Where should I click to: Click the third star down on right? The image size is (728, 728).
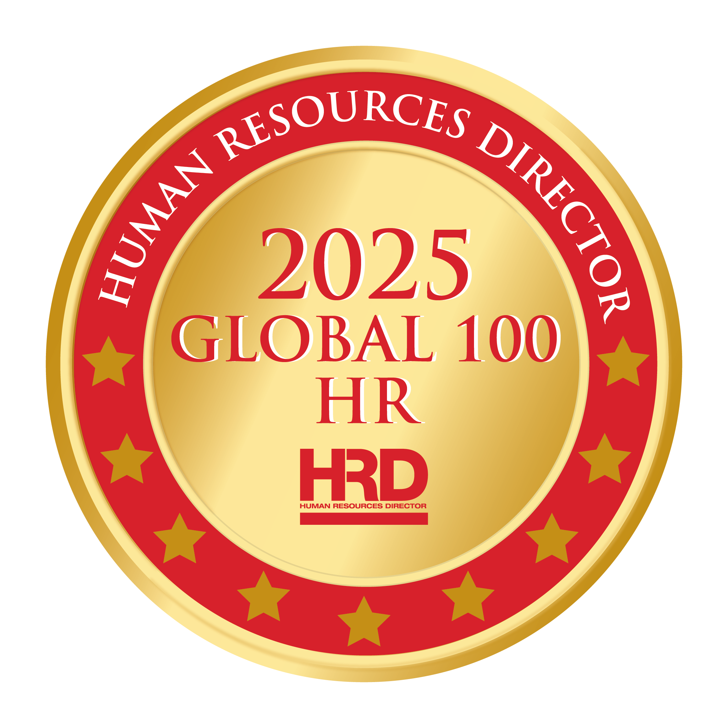coord(552,540)
